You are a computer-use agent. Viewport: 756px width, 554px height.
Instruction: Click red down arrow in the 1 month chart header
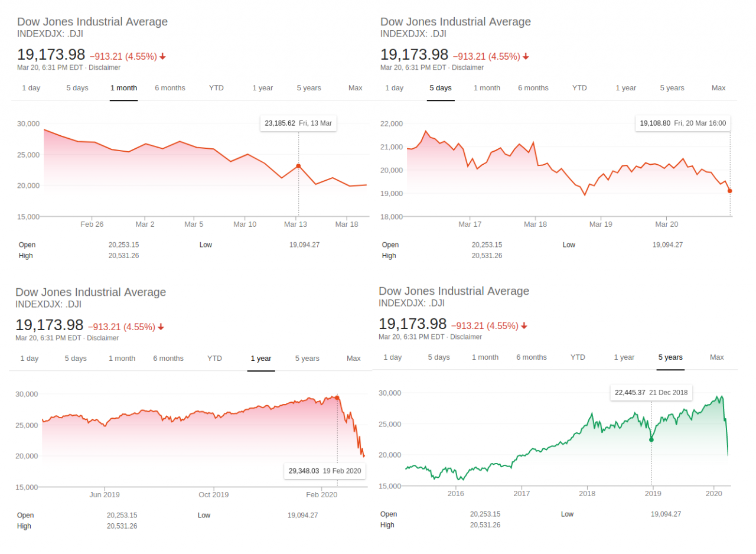[x=162, y=57]
